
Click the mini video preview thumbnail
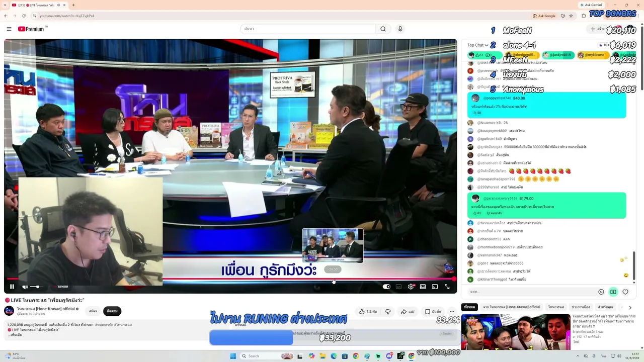point(333,245)
